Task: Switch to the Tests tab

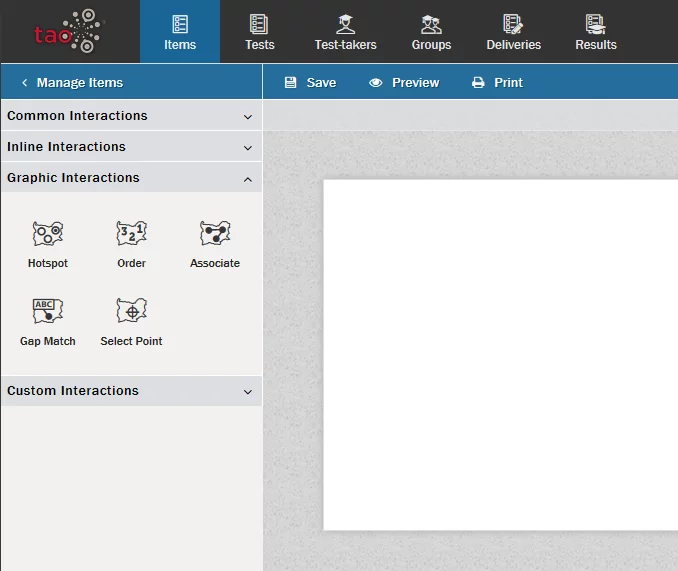Action: tap(259, 32)
